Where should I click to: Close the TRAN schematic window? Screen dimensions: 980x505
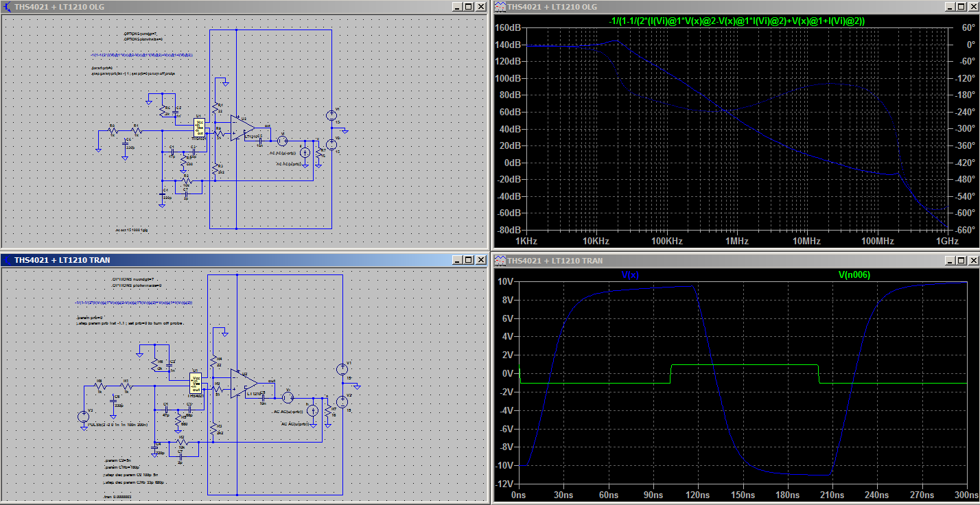(480, 260)
